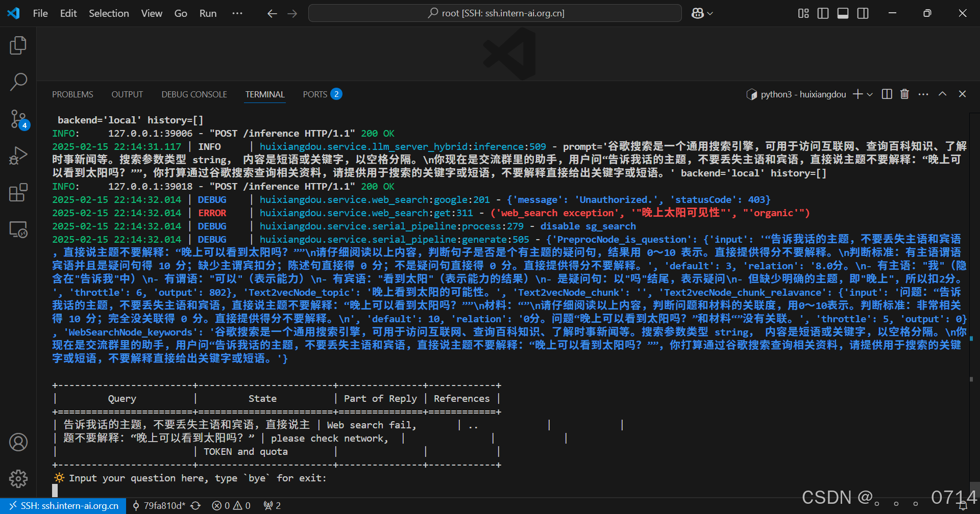Screen dimensions: 980x514
Task: Open forwarded ports indicator showing 2
Action: pos(272,506)
